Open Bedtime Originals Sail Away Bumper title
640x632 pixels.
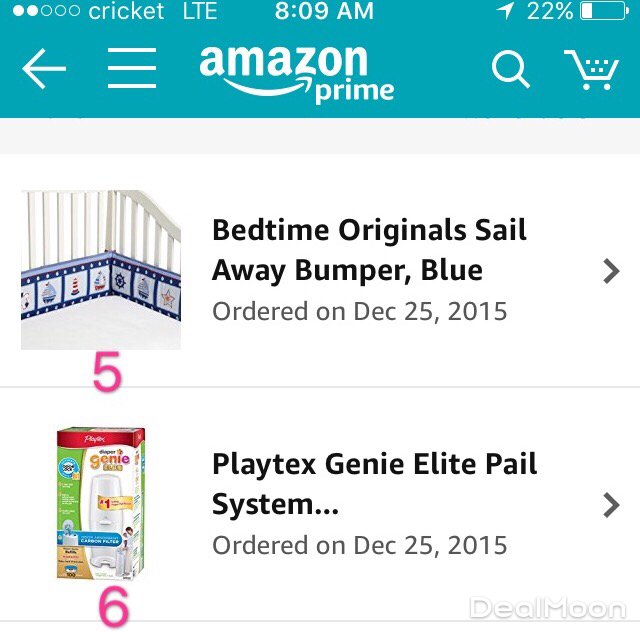point(369,250)
